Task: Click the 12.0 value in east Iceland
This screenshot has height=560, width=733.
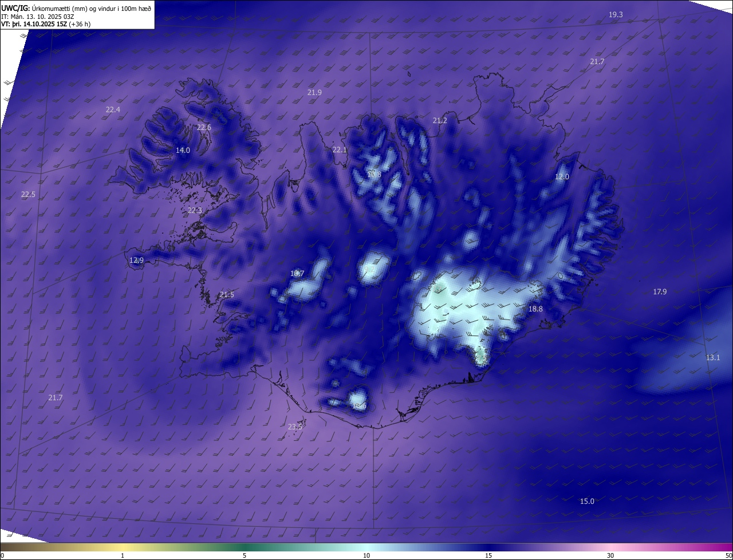Action: click(562, 176)
